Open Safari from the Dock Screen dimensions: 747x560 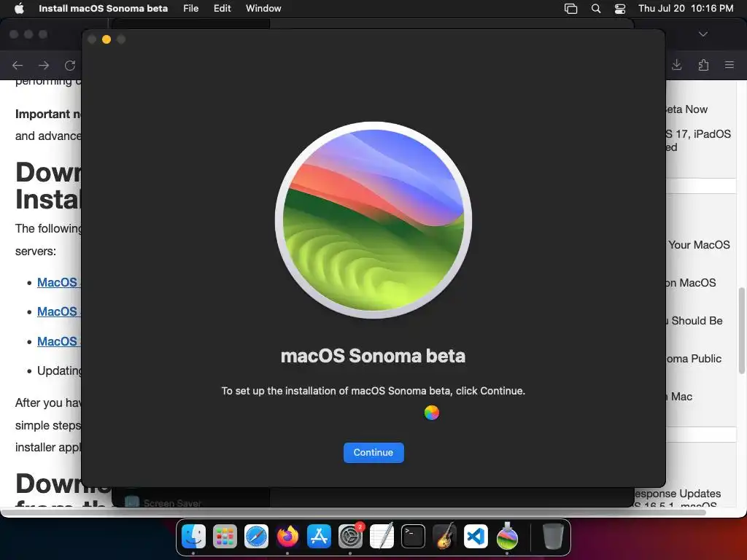256,536
